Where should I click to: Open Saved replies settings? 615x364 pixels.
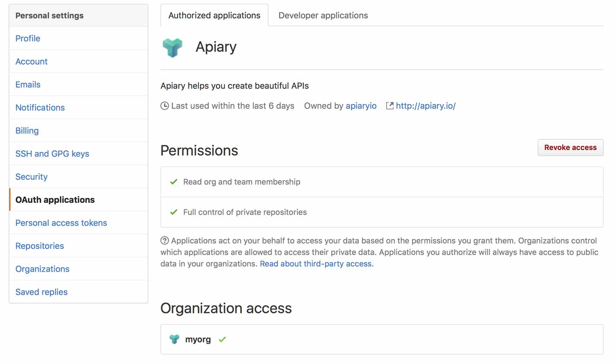tap(78, 292)
